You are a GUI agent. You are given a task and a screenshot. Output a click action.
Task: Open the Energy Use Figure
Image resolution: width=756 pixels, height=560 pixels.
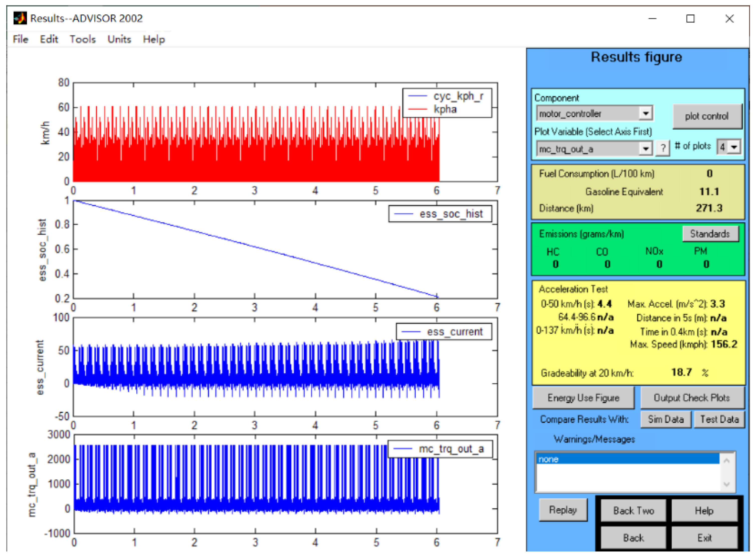583,398
